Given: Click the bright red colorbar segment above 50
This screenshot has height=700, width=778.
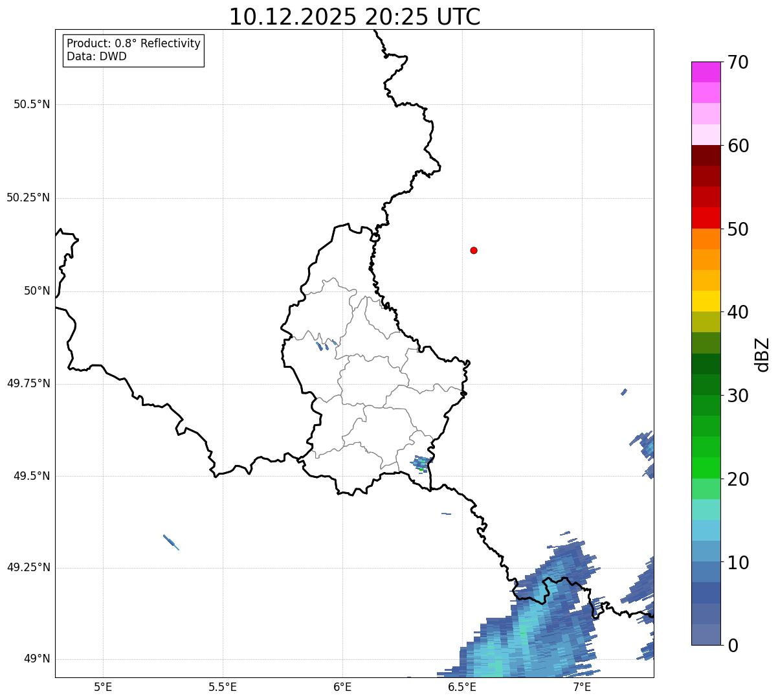Looking at the screenshot, I should pyautogui.click(x=706, y=218).
